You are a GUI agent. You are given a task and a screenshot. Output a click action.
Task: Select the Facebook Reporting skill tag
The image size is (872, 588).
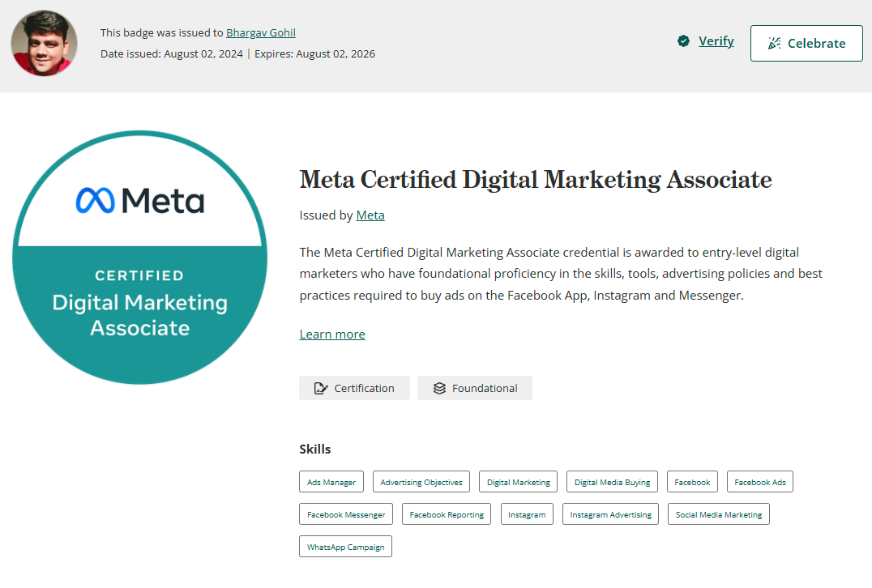point(446,513)
